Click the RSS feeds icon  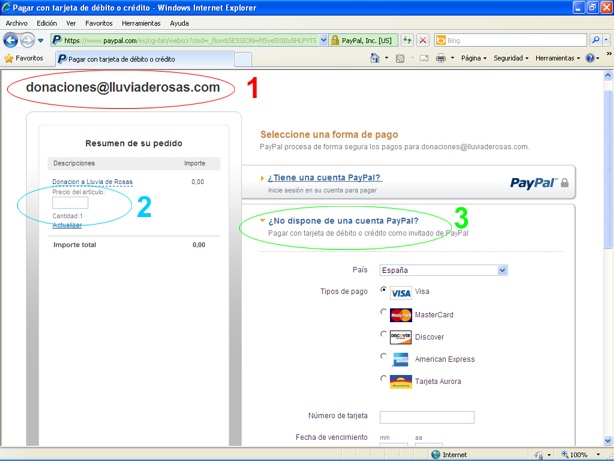400,58
